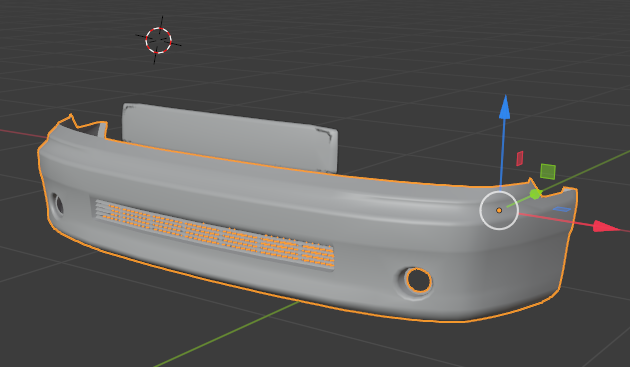Select the license plate object behind bumper
630x367 pixels.
click(230, 138)
